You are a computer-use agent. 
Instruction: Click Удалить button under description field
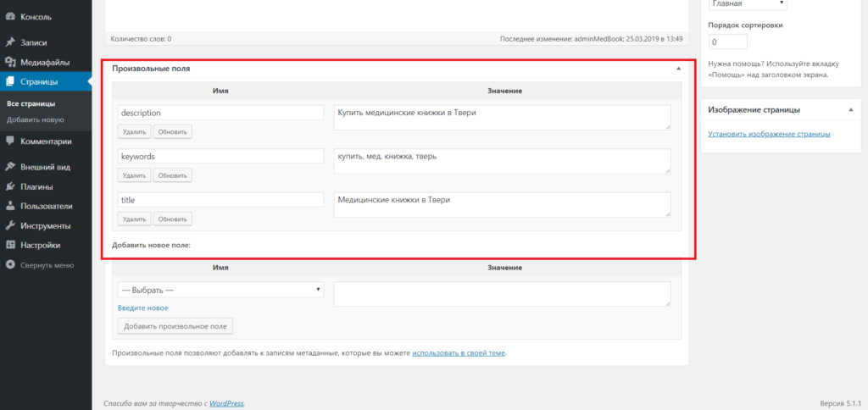pyautogui.click(x=134, y=131)
